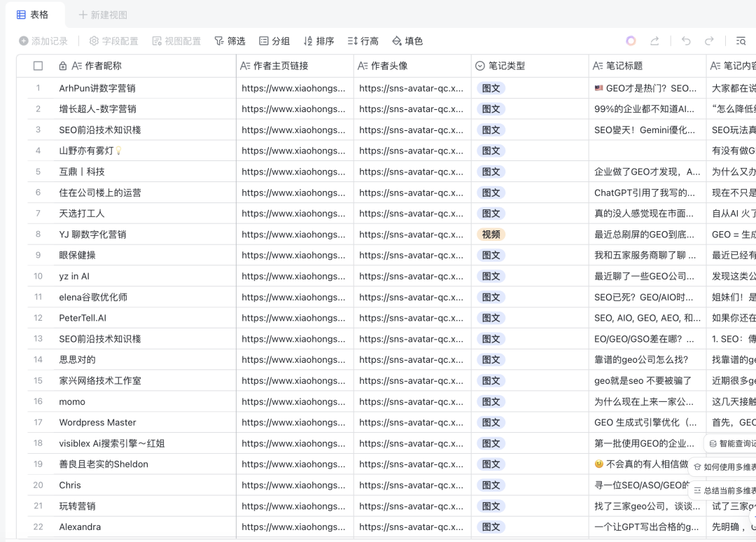Select the row of ArhPun讲数字营销 via its row number
Viewport: 756px width, 542px height.
pyautogui.click(x=38, y=88)
